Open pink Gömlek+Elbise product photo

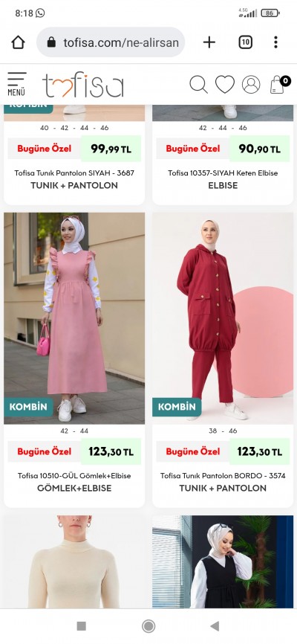pos(74,318)
